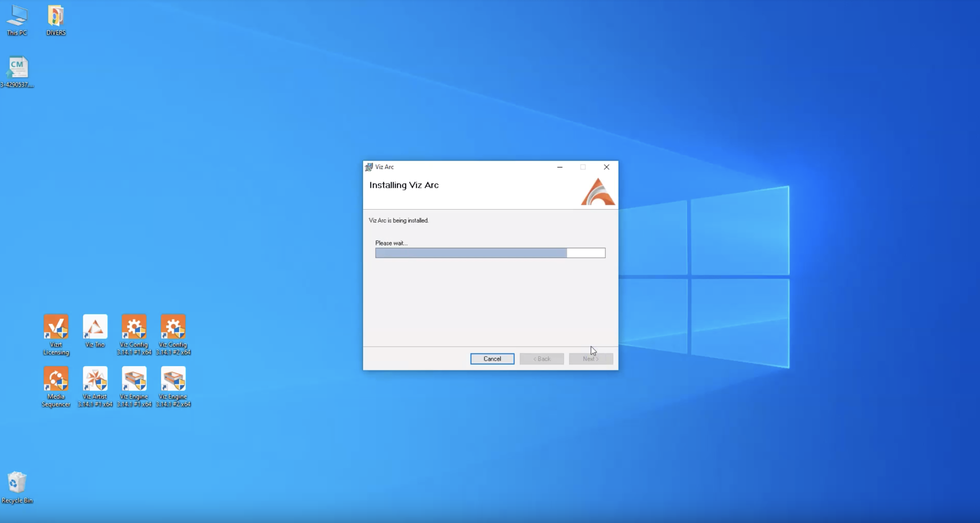
Task: Click the installer icon in title bar
Action: point(369,167)
